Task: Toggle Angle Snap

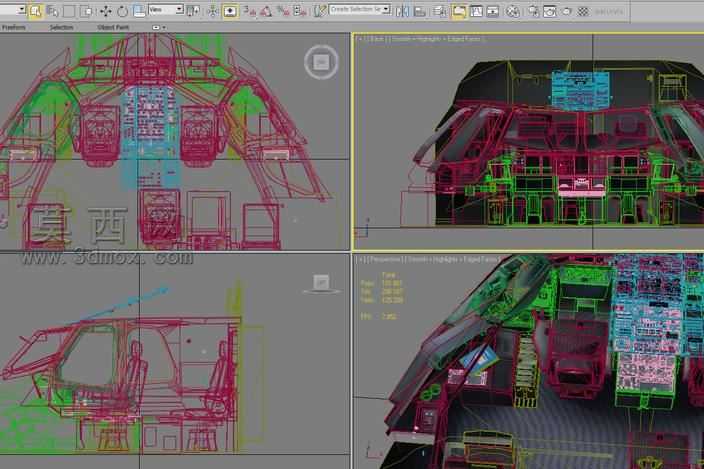Action: click(x=266, y=11)
